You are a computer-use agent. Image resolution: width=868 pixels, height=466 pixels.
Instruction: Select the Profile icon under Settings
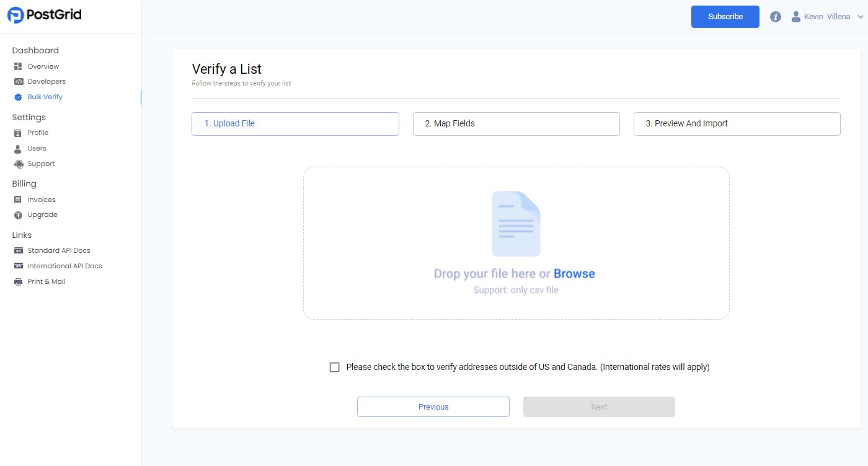click(18, 133)
